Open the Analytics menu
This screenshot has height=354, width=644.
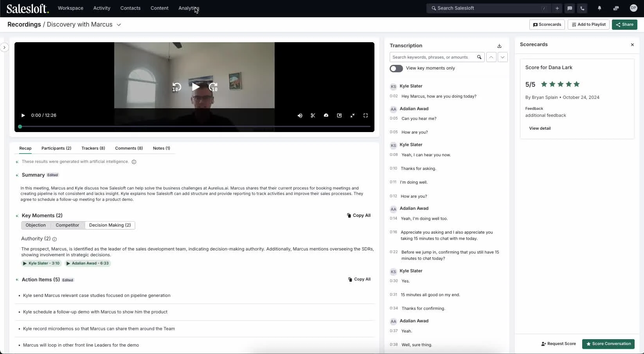pyautogui.click(x=189, y=8)
